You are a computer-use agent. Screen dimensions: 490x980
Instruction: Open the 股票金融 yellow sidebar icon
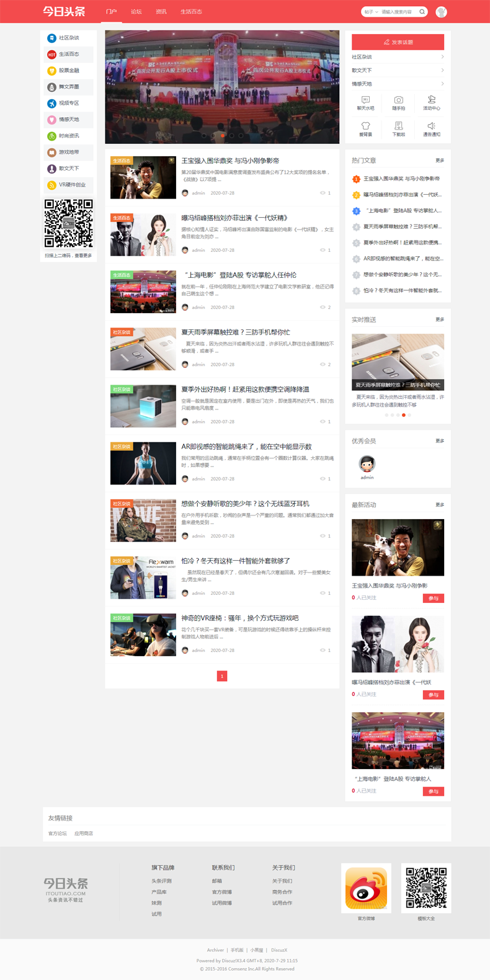point(51,71)
